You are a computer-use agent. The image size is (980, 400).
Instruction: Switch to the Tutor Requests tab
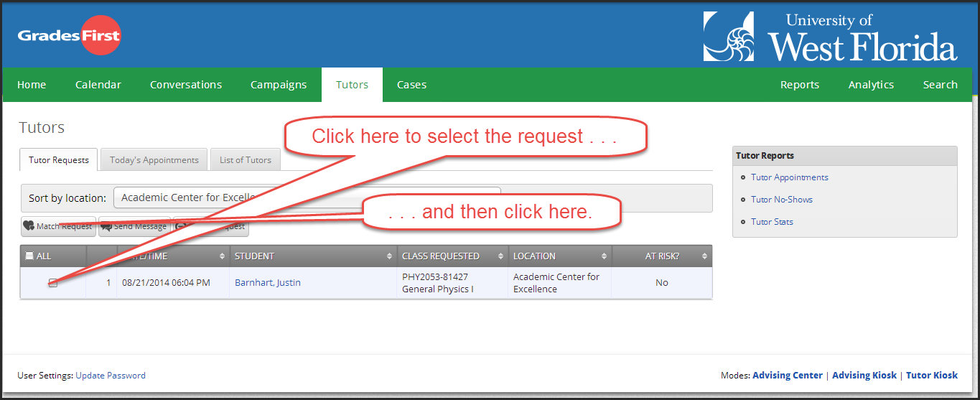click(x=59, y=159)
